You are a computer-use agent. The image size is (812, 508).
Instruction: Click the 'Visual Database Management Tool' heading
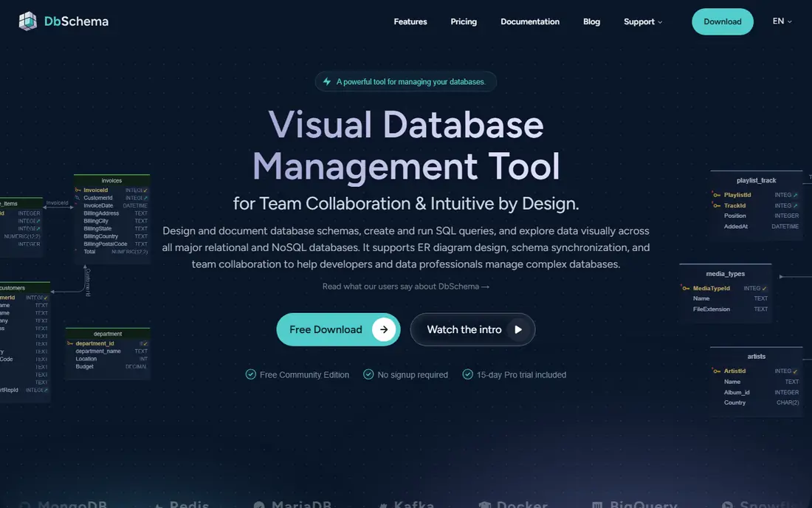point(405,145)
